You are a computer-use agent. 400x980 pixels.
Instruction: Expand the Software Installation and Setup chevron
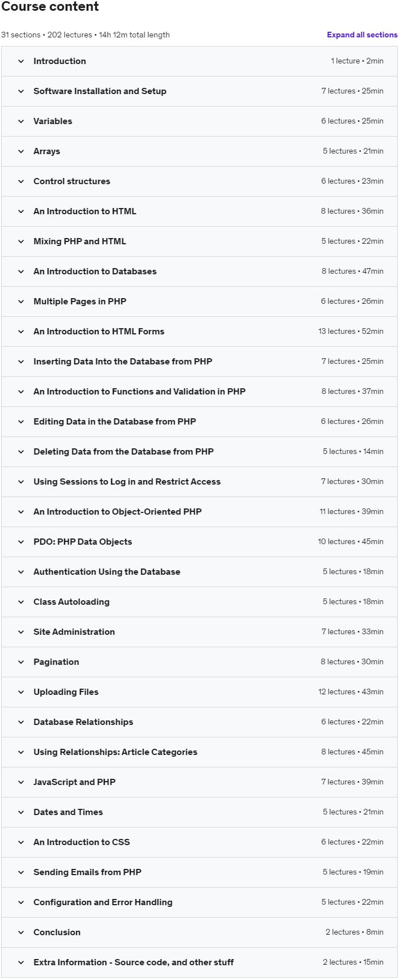(x=21, y=91)
